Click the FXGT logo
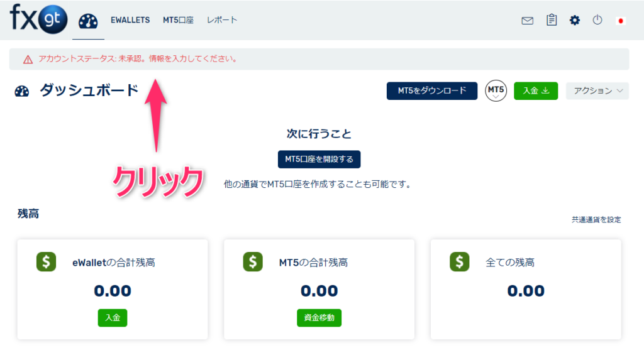The image size is (644, 360). 38,18
